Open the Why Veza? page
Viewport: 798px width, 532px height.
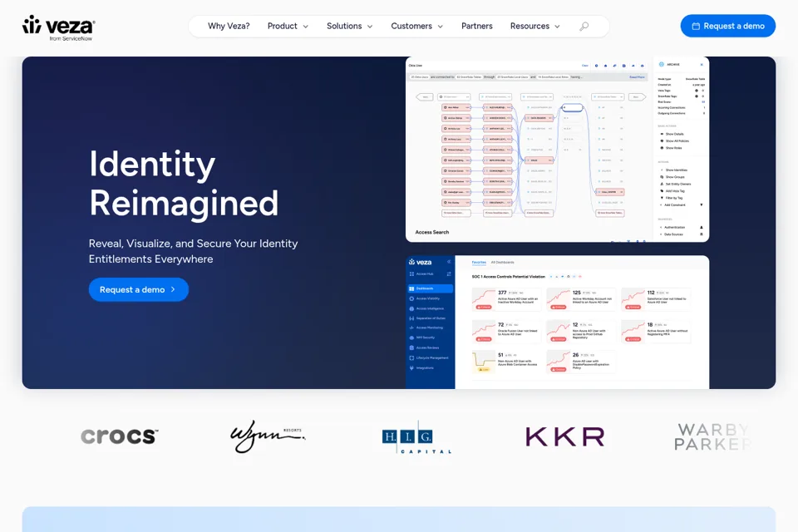coord(229,26)
